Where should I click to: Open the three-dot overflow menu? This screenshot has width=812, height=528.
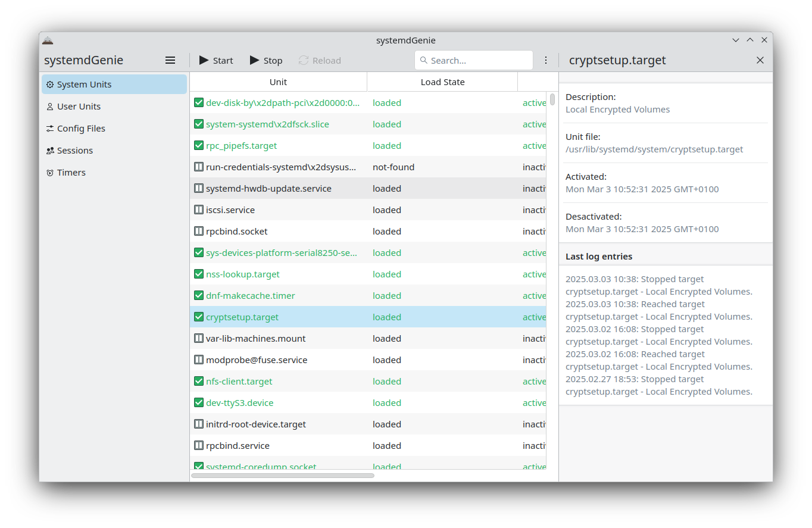546,60
